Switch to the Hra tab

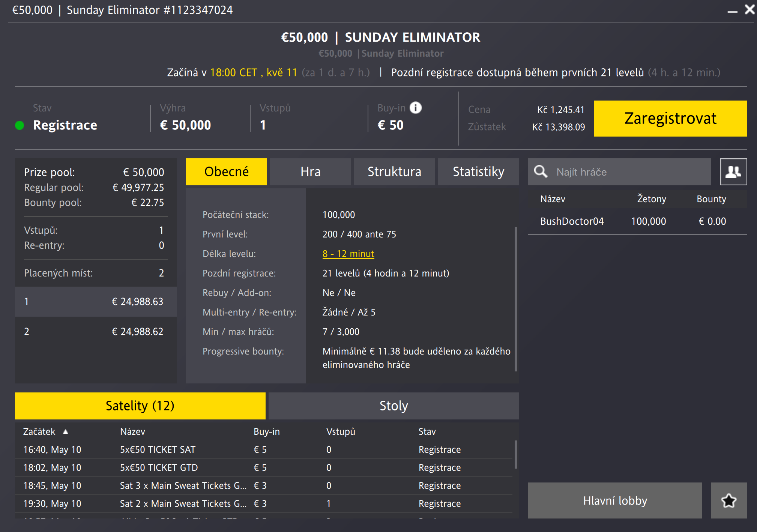[310, 171]
